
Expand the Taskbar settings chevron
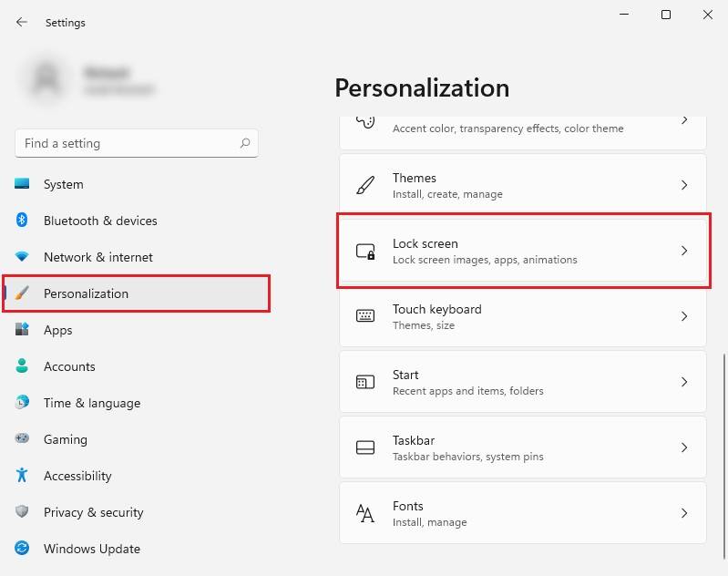(684, 447)
